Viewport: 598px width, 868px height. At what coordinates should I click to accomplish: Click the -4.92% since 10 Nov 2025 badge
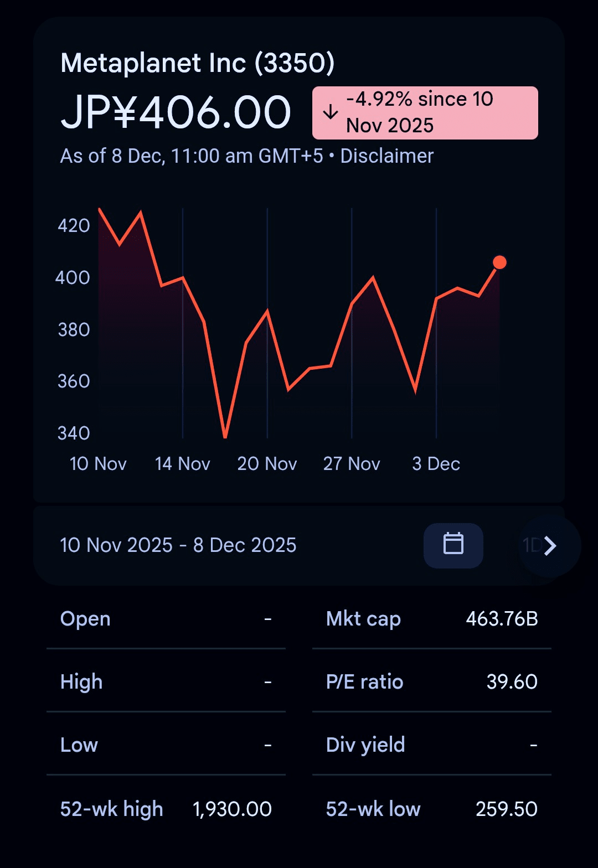pos(425,113)
